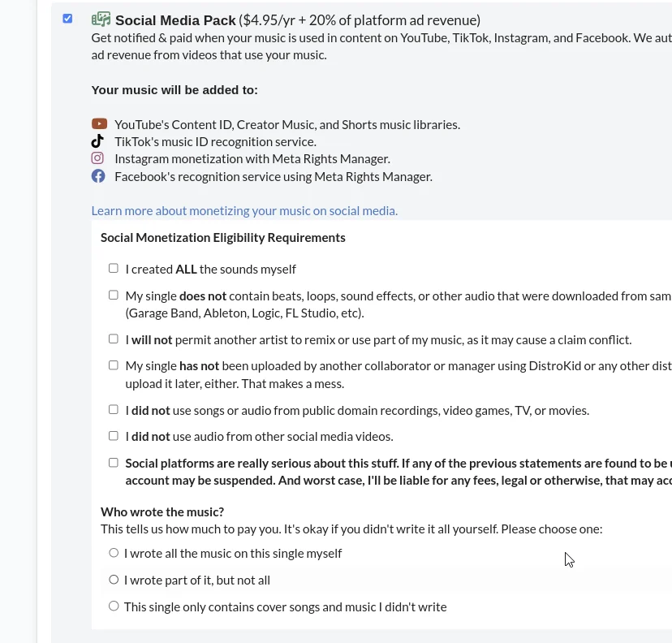
Task: Click the TikTok logo icon
Action: 97,141
